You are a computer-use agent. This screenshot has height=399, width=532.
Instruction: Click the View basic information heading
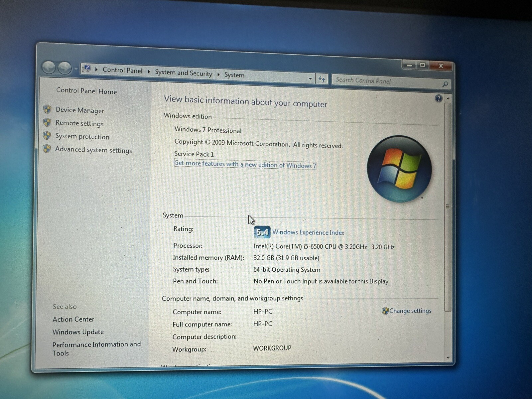coord(245,101)
